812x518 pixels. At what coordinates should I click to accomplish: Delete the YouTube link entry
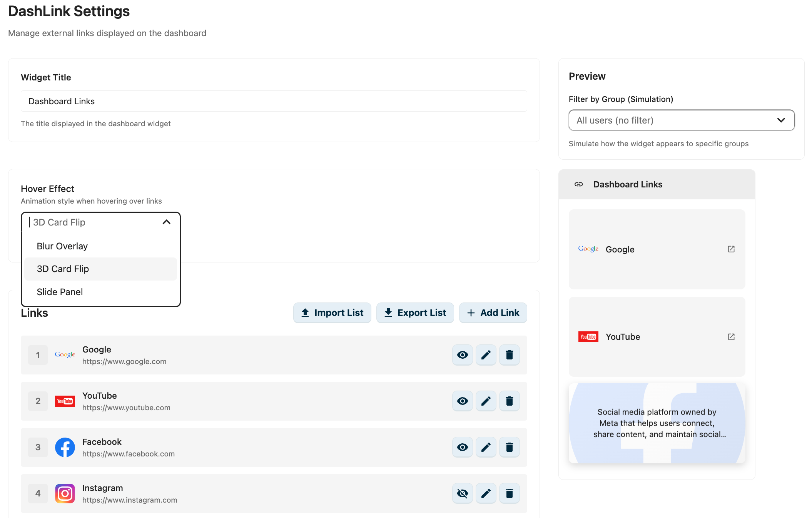coord(509,401)
